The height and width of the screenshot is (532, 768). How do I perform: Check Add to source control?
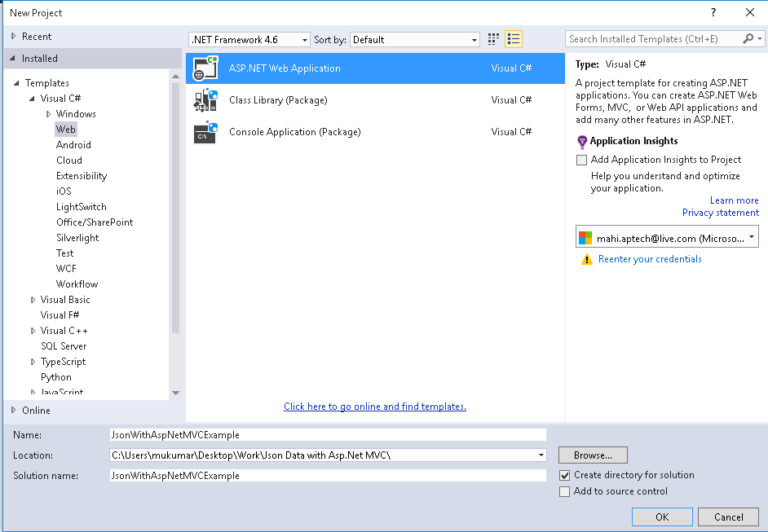click(565, 491)
